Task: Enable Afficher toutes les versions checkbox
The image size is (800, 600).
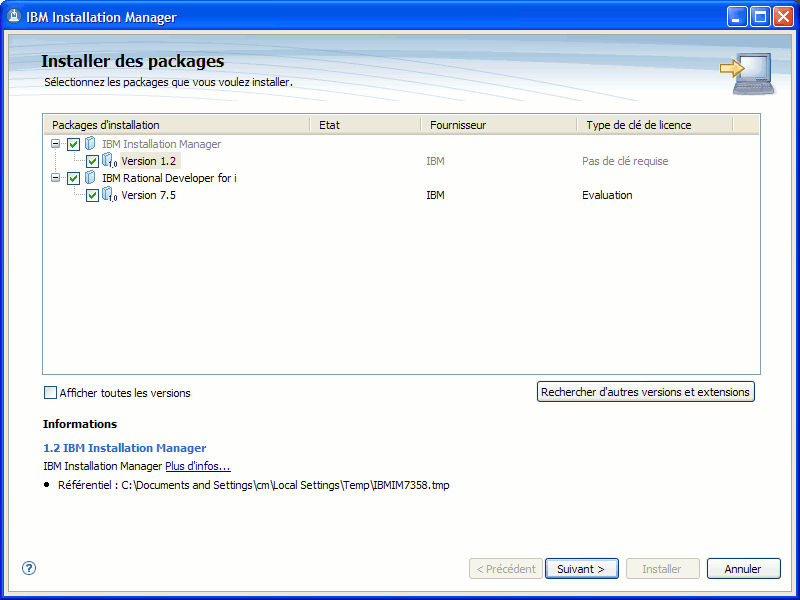Action: 50,392
